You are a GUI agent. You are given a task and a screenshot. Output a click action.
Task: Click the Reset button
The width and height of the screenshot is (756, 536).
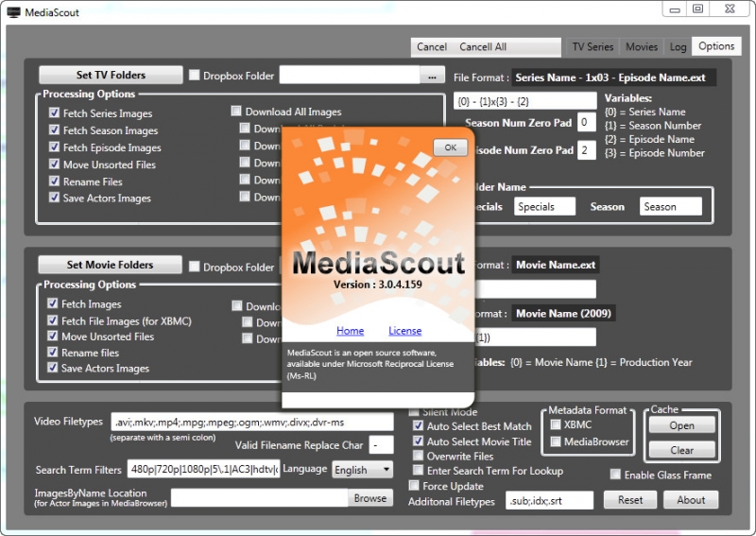[630, 500]
